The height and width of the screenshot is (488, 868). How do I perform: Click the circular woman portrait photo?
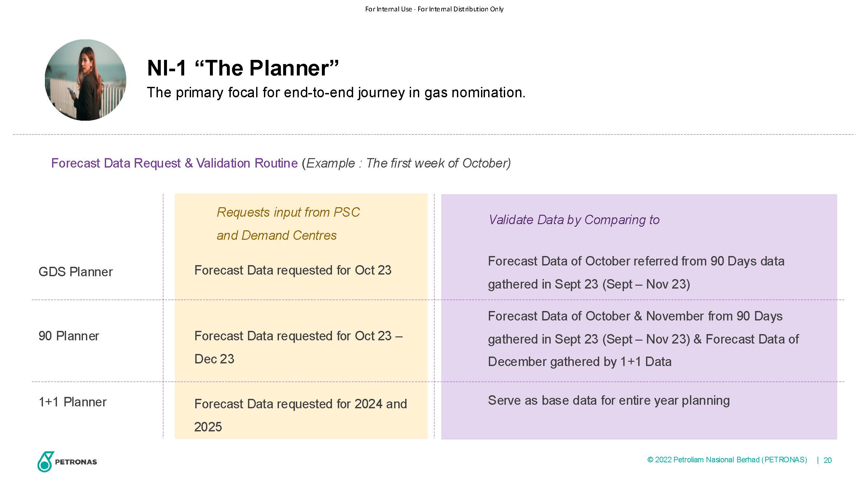pyautogui.click(x=86, y=80)
